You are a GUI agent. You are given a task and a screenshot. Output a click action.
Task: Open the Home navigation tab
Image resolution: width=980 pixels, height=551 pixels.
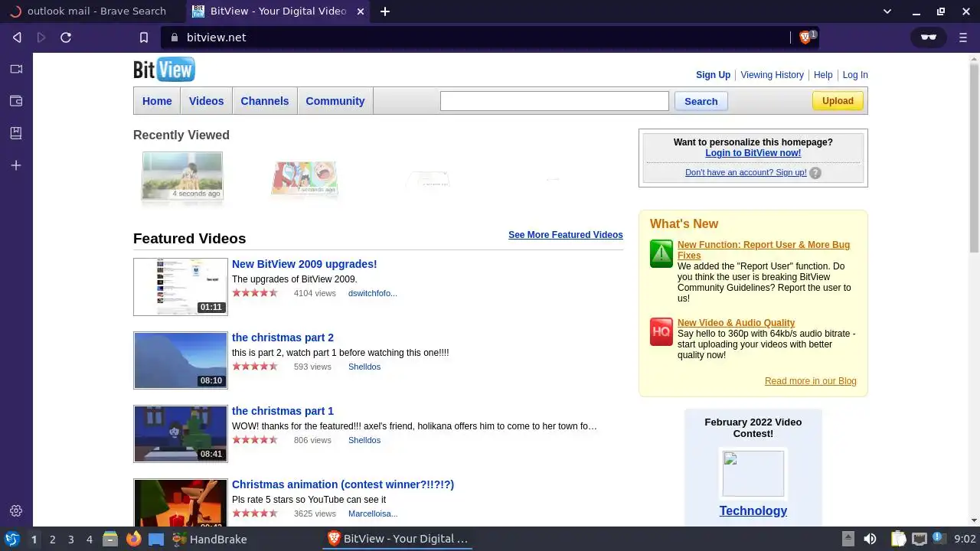157,101
